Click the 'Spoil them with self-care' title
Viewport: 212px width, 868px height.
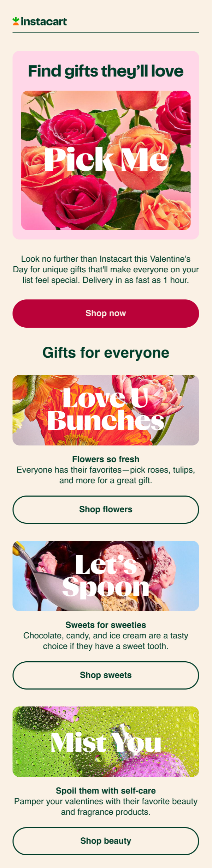[106, 790]
